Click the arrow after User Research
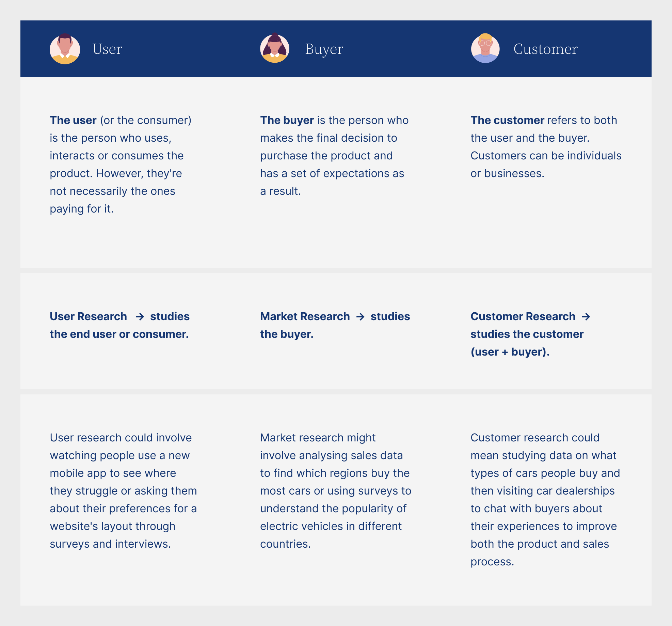The width and height of the screenshot is (672, 626). pos(140,317)
